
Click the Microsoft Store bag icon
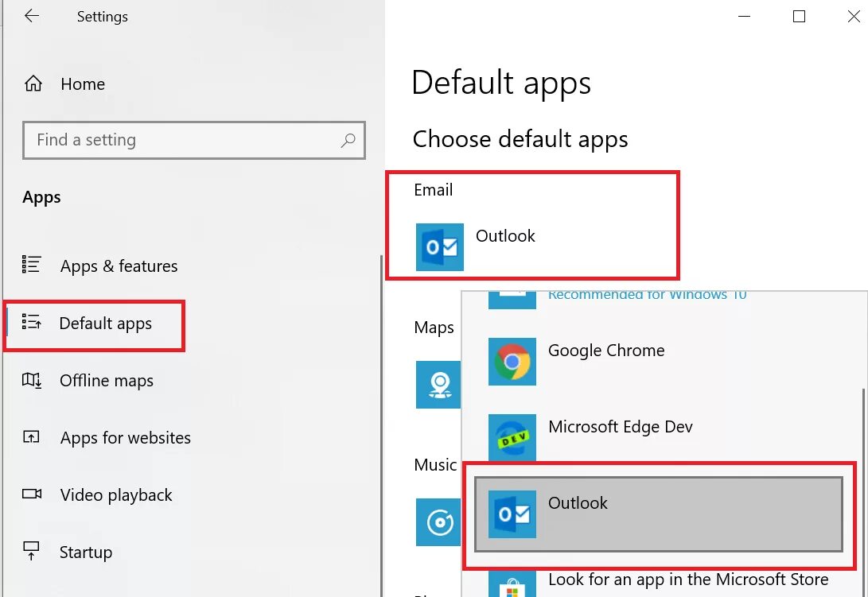tap(512, 585)
